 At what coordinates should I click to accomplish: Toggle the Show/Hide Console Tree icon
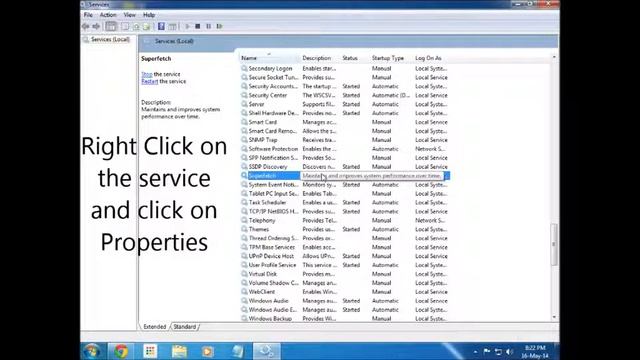click(111, 27)
